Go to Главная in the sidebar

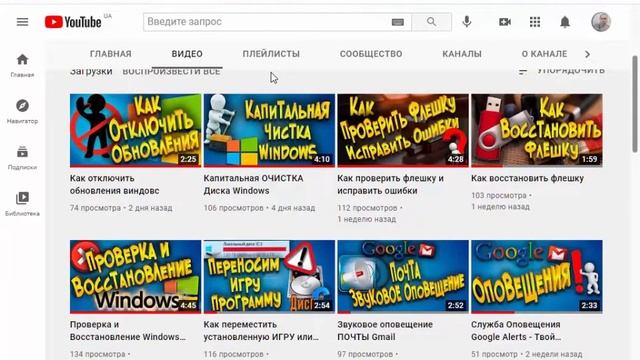(x=22, y=65)
